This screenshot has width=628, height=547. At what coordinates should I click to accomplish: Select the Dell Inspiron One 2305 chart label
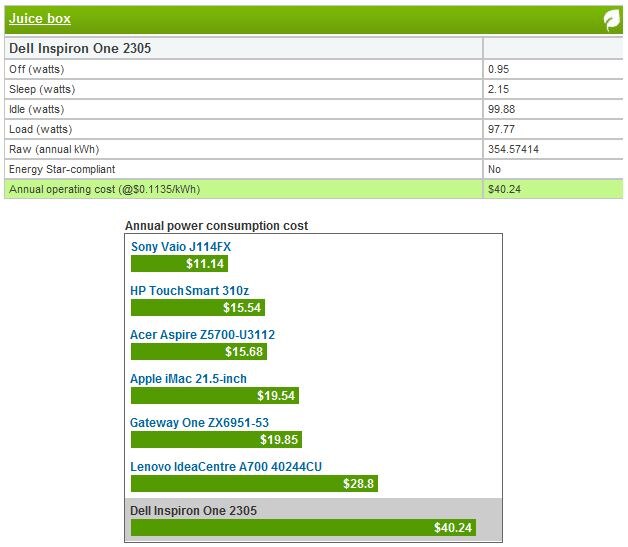click(193, 511)
